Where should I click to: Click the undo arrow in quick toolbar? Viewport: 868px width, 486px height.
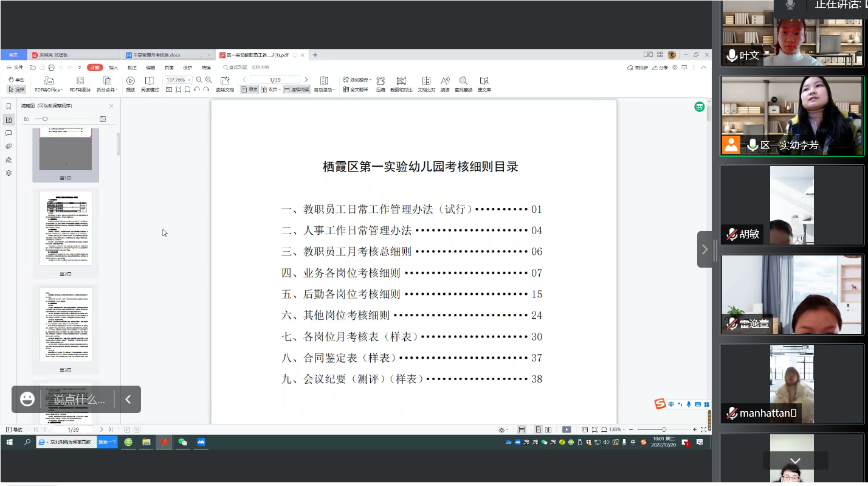61,68
